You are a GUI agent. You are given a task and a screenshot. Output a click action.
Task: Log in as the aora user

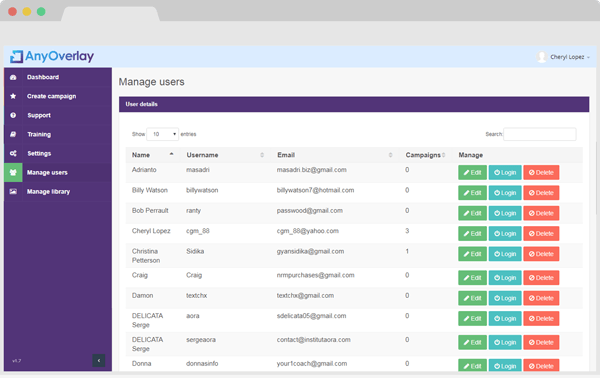tap(505, 318)
